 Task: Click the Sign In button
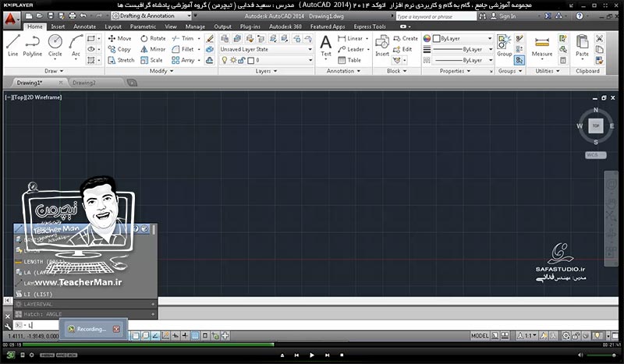click(503, 16)
